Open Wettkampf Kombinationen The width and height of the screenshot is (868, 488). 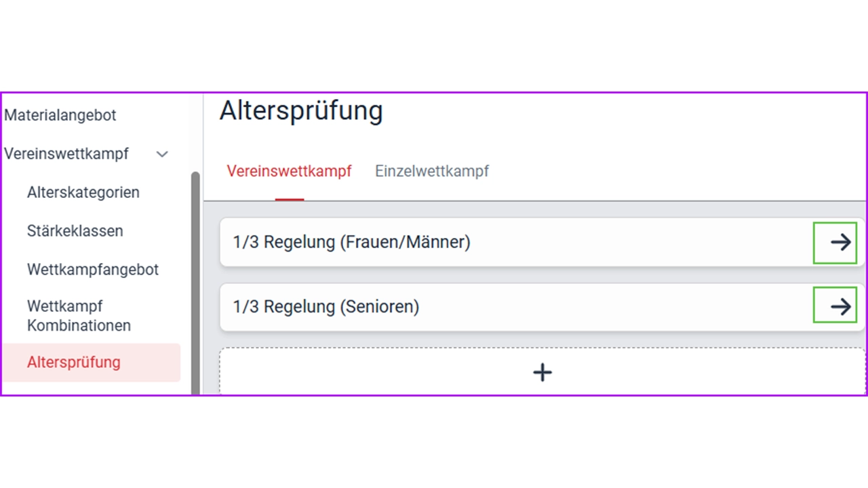pyautogui.click(x=79, y=316)
